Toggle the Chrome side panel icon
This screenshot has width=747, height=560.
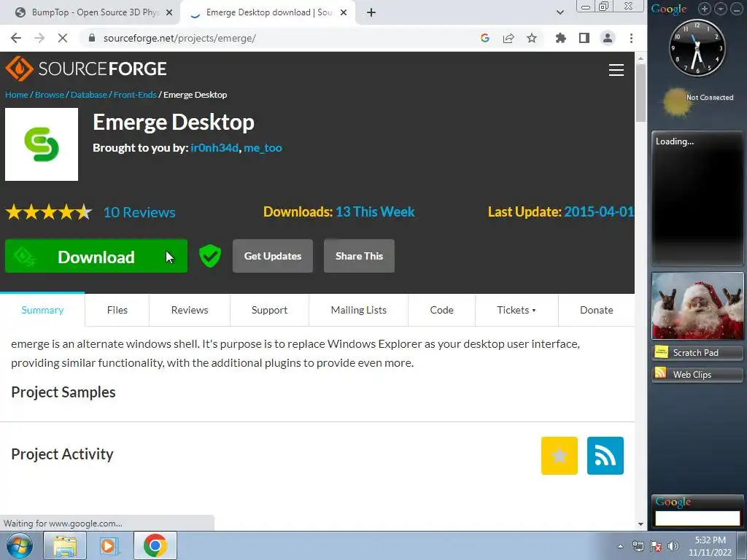[584, 38]
